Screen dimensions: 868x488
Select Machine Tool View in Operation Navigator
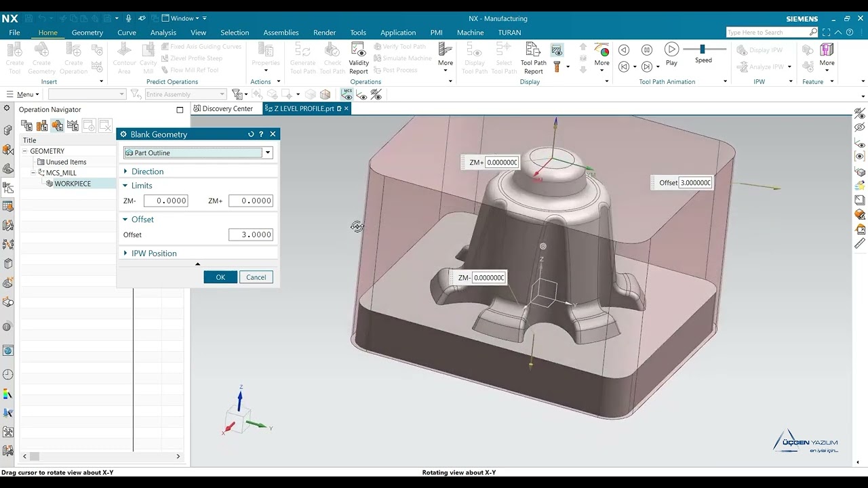42,125
